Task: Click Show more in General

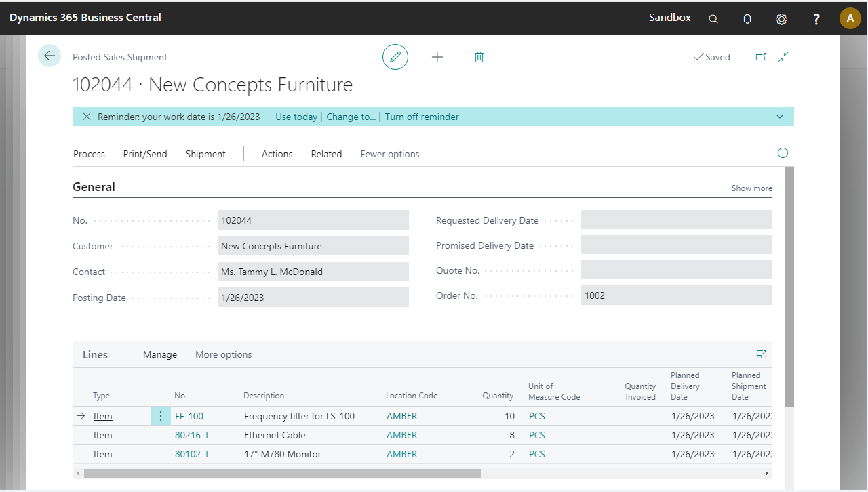Action: [x=751, y=188]
